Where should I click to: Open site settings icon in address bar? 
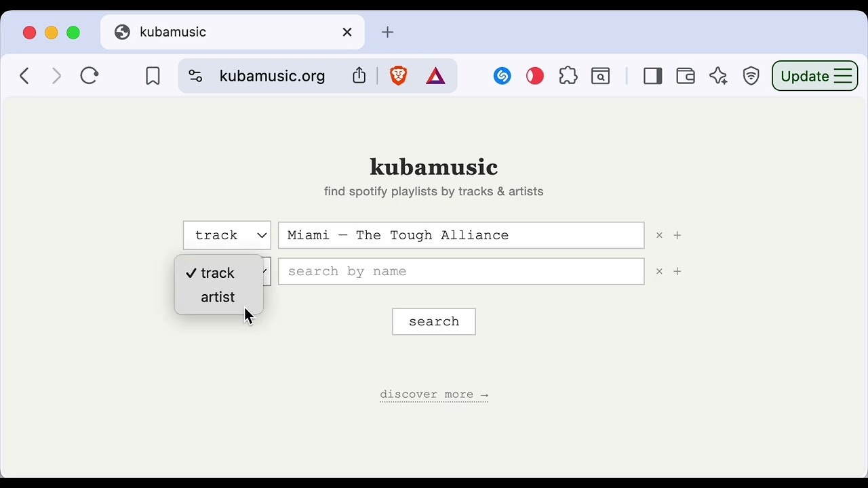click(x=195, y=76)
